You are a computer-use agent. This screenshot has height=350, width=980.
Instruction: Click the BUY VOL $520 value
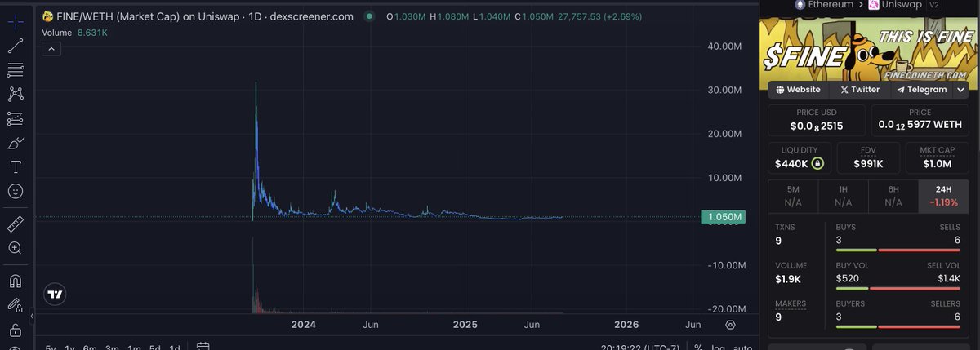click(849, 279)
